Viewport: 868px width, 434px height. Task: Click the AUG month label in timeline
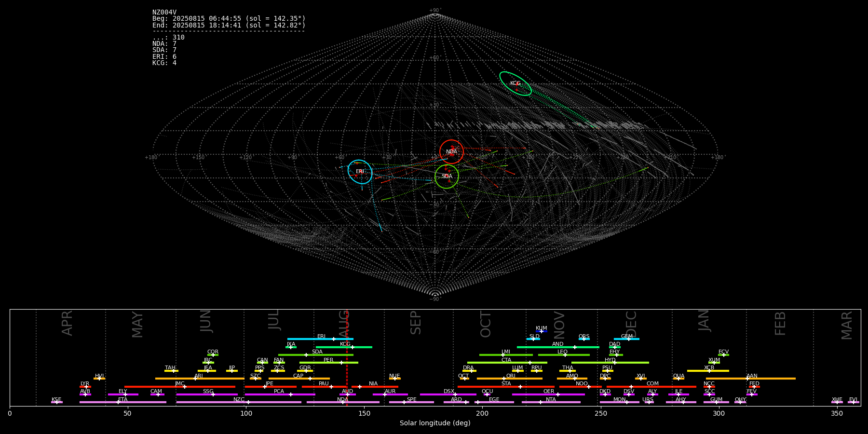pyautogui.click(x=343, y=324)
